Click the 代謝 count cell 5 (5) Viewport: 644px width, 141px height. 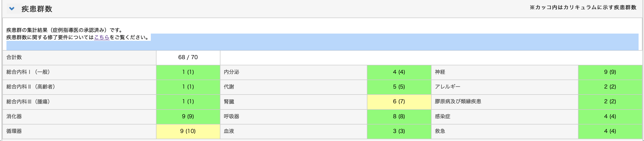pos(399,87)
